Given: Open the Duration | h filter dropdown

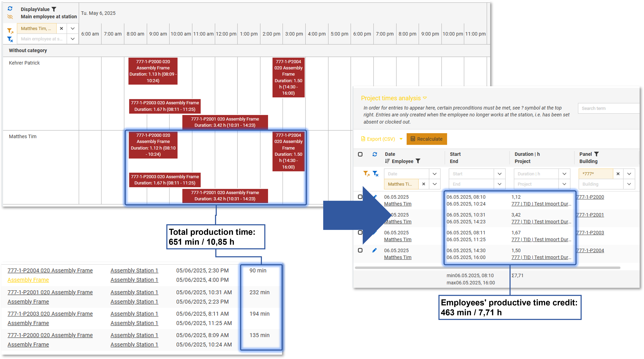Looking at the screenshot, I should tap(564, 174).
